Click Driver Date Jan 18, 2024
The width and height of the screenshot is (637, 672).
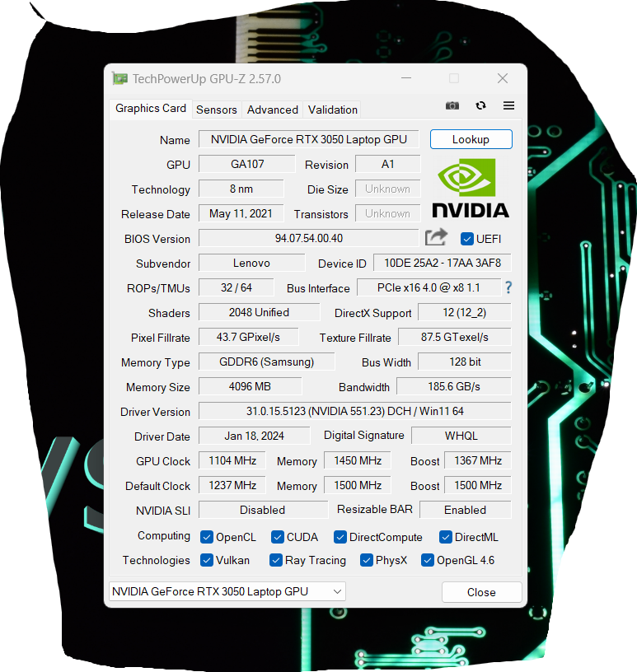(x=254, y=436)
